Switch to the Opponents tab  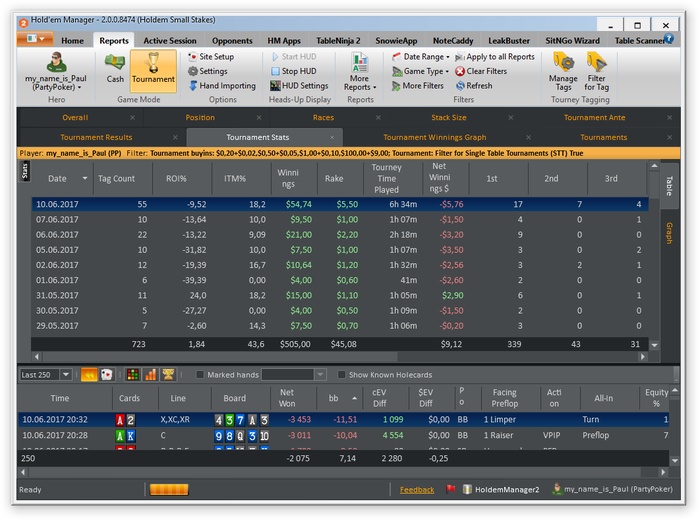[232, 41]
